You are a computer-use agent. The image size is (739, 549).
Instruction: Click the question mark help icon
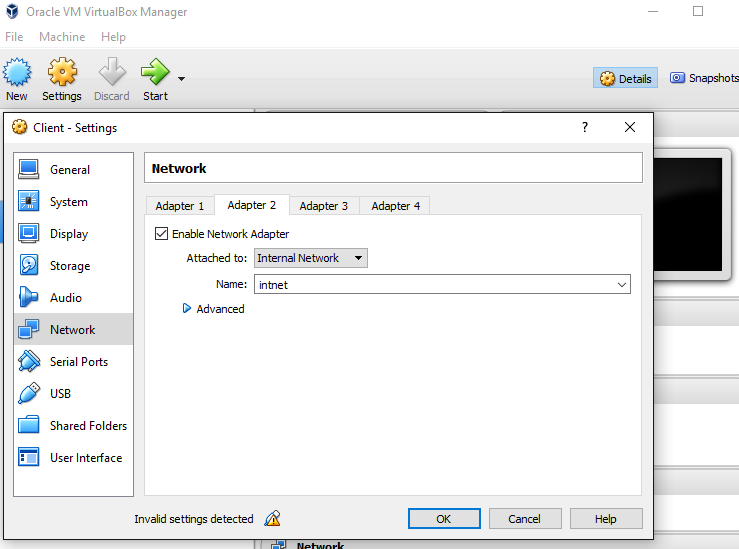coord(585,127)
